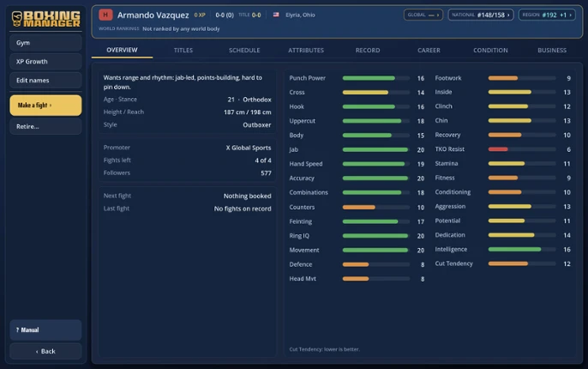Go Back using the sidebar button
This screenshot has height=369, width=588.
tap(45, 351)
